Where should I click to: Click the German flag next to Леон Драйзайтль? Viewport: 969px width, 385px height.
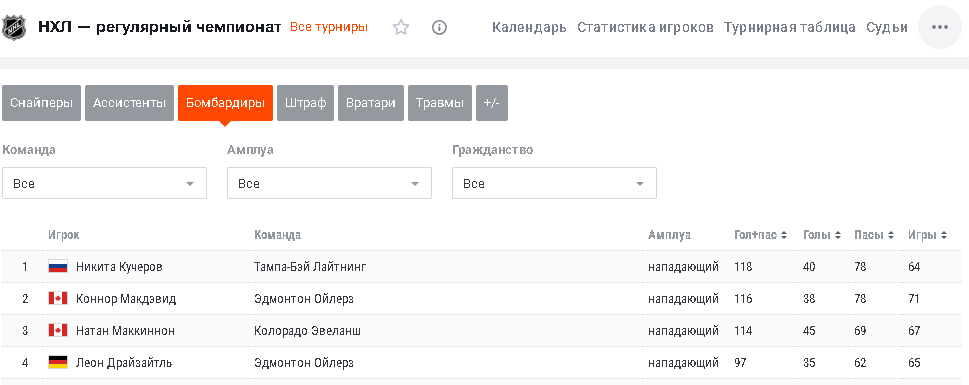coord(57,363)
